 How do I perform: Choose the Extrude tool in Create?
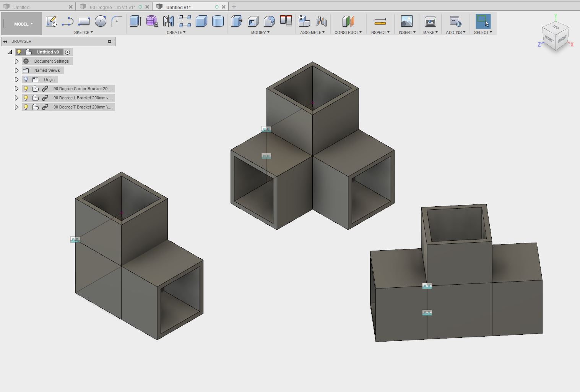135,21
